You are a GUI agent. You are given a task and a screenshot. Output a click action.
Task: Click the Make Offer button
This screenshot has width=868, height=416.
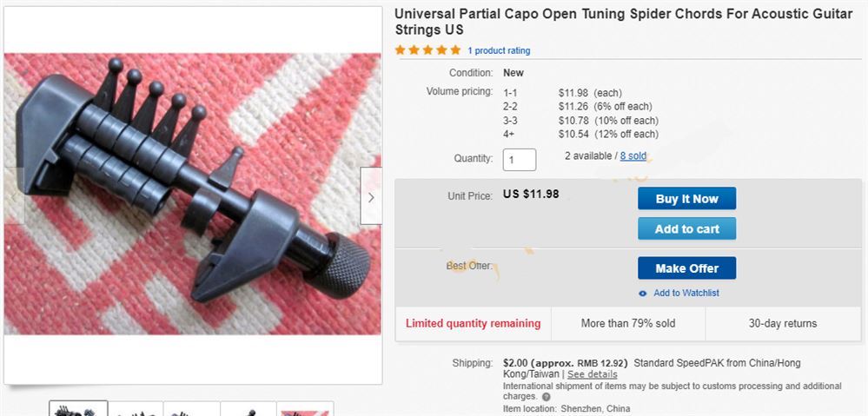[687, 268]
